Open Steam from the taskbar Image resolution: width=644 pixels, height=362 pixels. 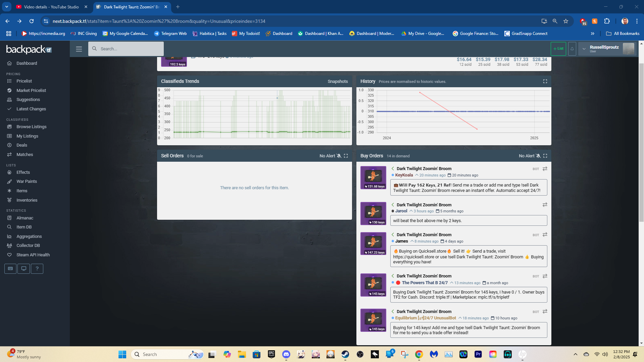tap(345, 354)
